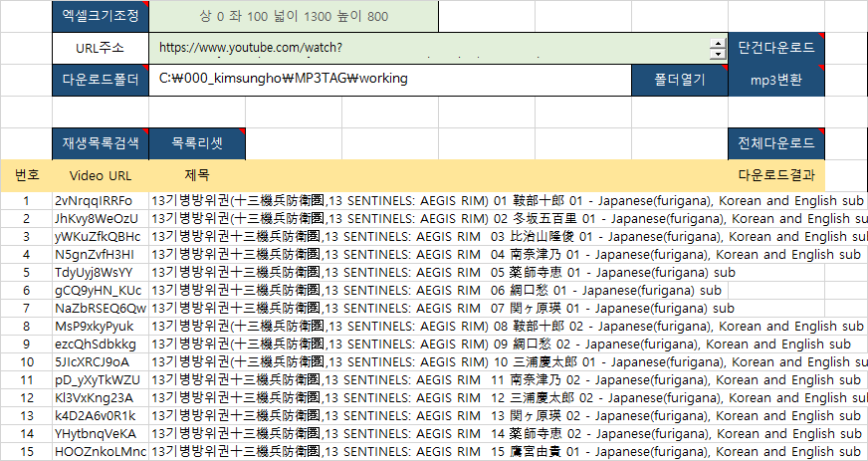Select video URL cell 2vNrqqIRRFo

[x=101, y=200]
